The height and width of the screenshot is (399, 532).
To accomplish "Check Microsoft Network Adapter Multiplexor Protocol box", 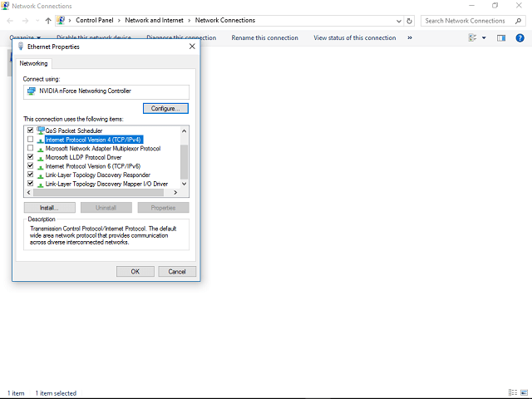I will tap(30, 148).
